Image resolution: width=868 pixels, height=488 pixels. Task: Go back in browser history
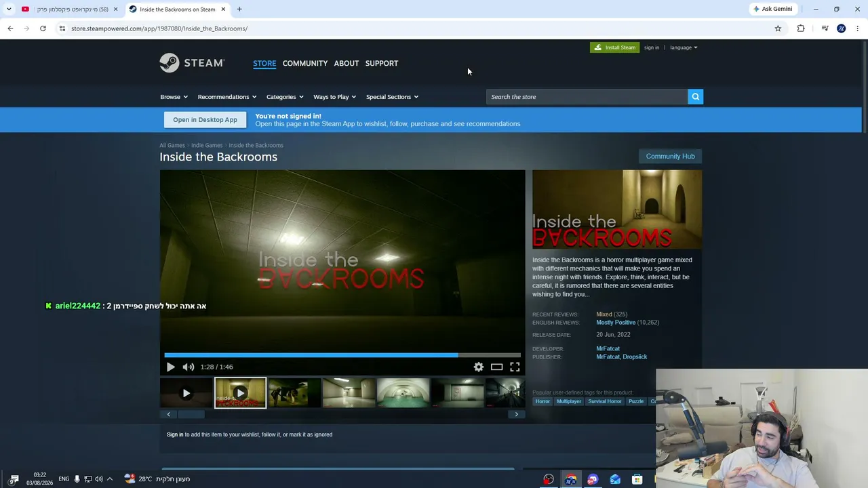click(x=10, y=28)
